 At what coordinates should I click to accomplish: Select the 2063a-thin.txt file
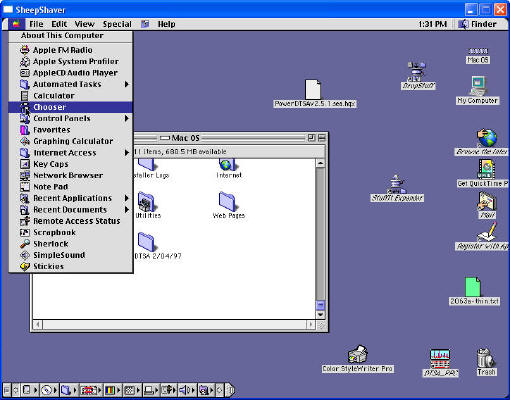click(x=474, y=291)
